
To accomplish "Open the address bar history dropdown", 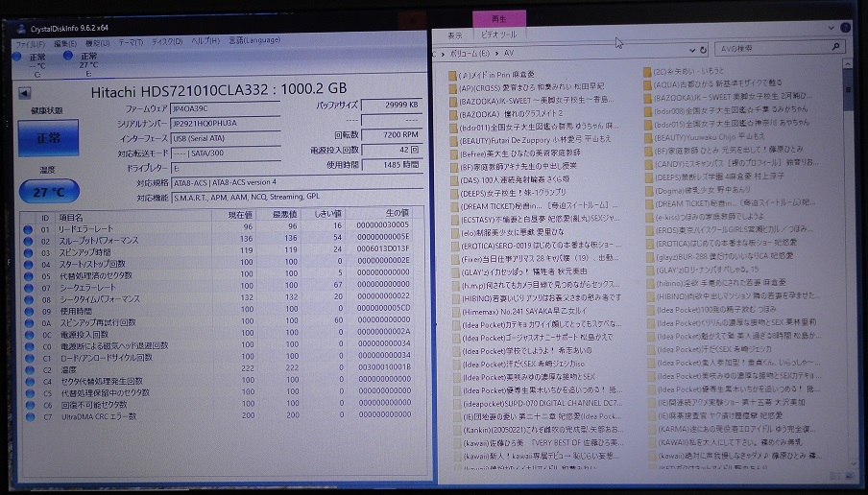I will 691,50.
